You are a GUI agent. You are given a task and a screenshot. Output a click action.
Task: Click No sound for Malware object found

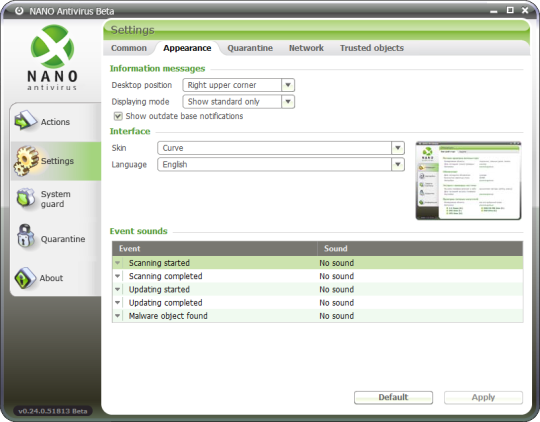[336, 316]
